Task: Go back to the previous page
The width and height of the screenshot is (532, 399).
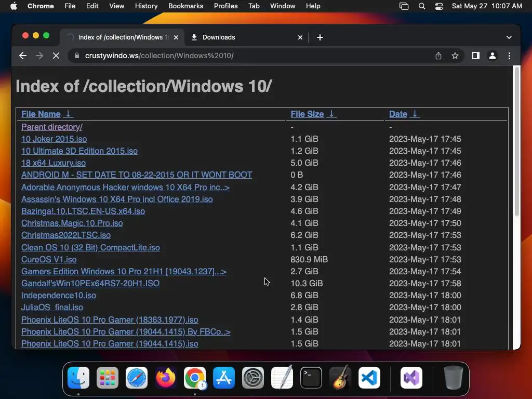Action: coord(23,56)
